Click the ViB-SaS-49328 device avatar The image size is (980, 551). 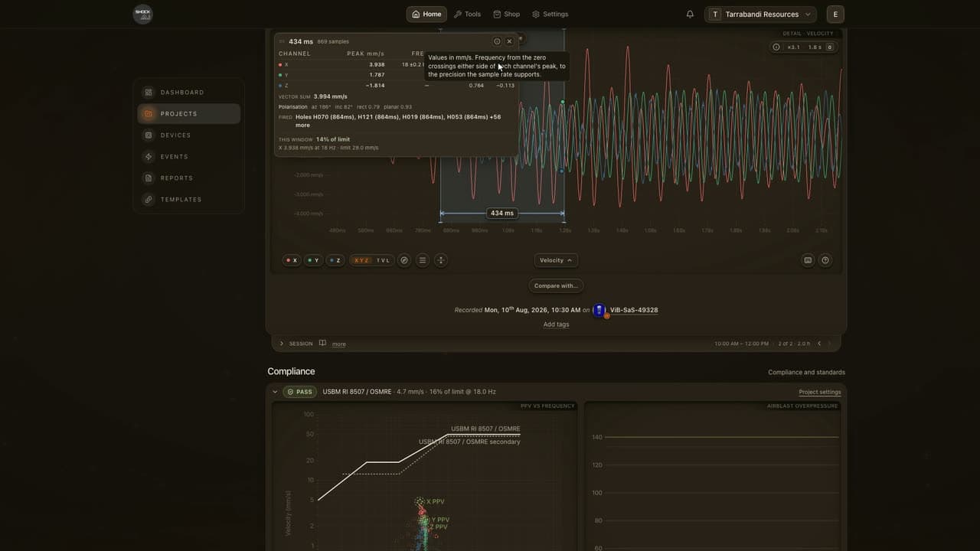pyautogui.click(x=599, y=310)
